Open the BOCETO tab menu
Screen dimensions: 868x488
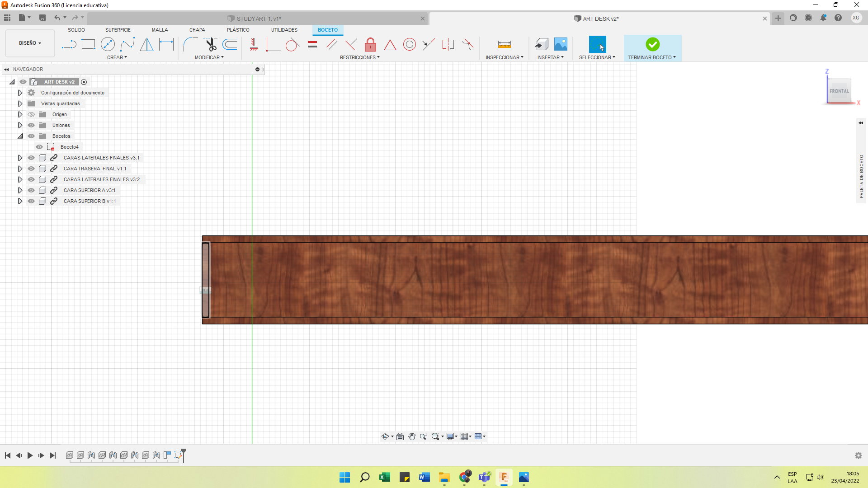[327, 30]
